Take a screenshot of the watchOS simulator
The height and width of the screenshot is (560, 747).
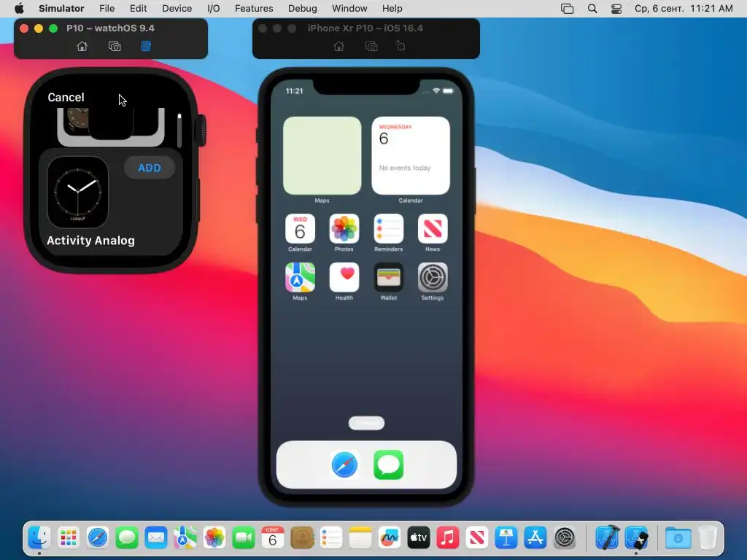pos(115,46)
